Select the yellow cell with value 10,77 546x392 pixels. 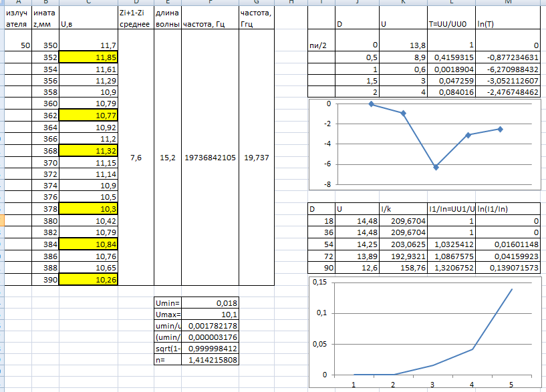(x=88, y=116)
